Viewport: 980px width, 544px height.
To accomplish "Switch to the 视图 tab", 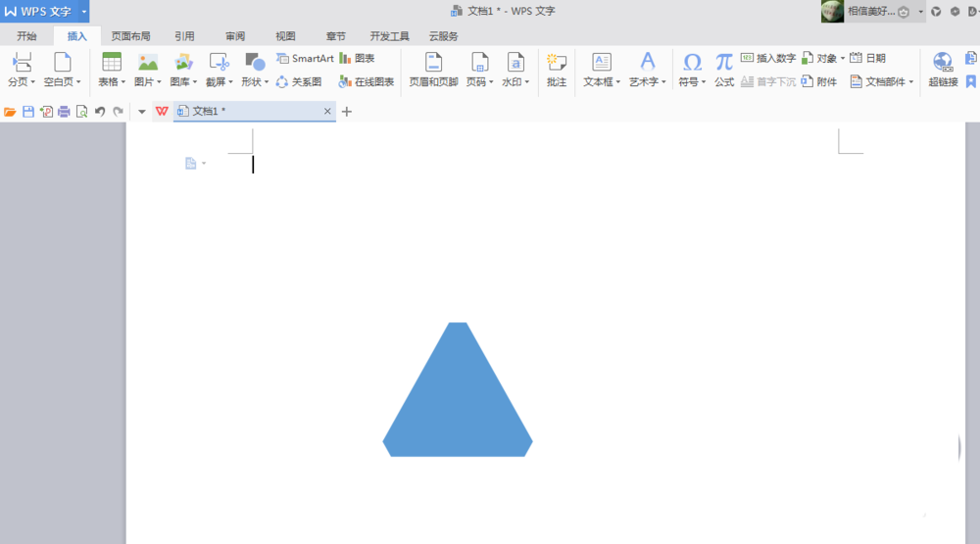I will [285, 36].
